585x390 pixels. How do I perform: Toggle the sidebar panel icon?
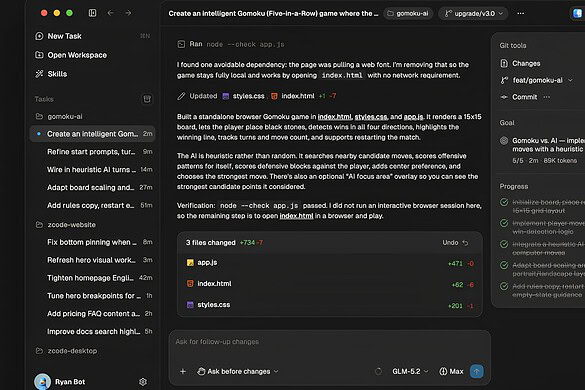pos(92,13)
